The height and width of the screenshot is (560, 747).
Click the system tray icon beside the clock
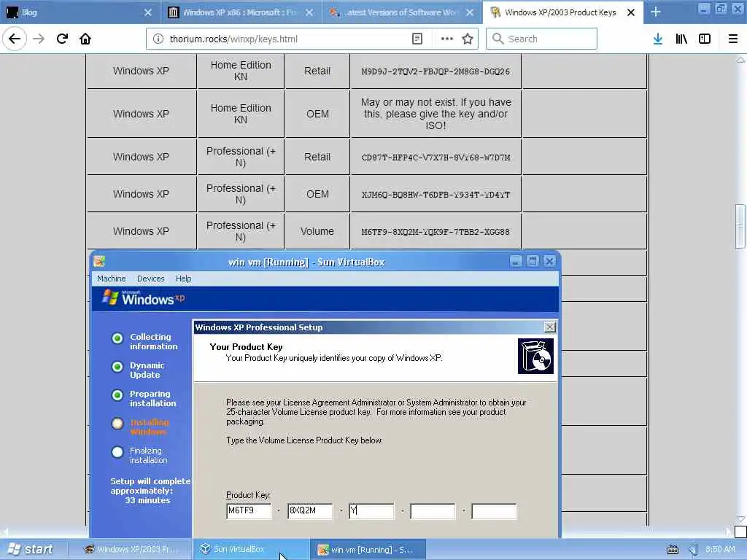tap(694, 550)
